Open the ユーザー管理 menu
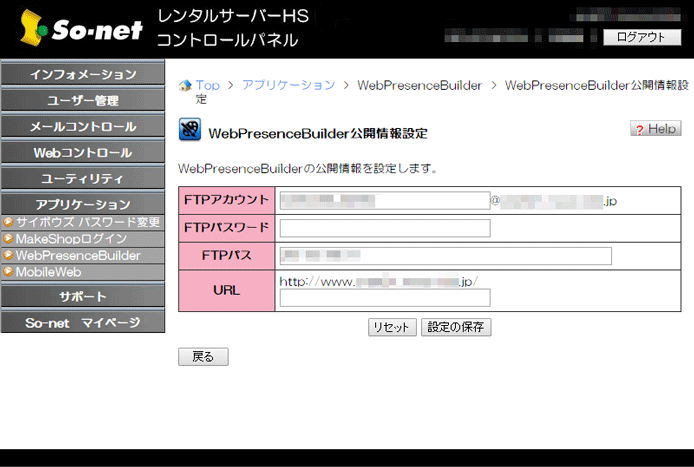 pyautogui.click(x=83, y=101)
